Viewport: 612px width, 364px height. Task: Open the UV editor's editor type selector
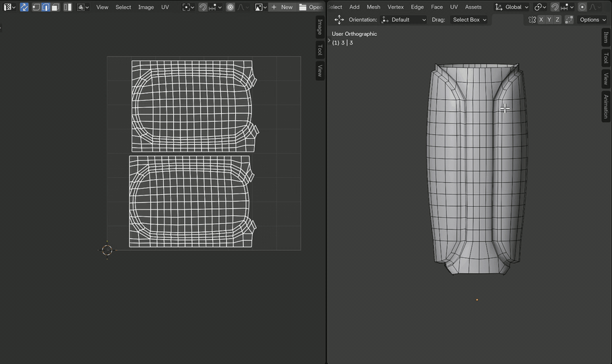[x=9, y=7]
